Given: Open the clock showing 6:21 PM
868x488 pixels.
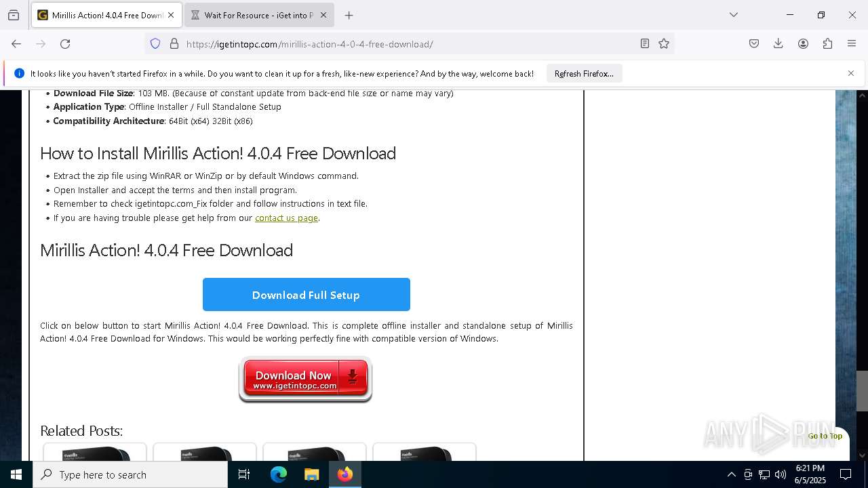Looking at the screenshot, I should coord(810,474).
